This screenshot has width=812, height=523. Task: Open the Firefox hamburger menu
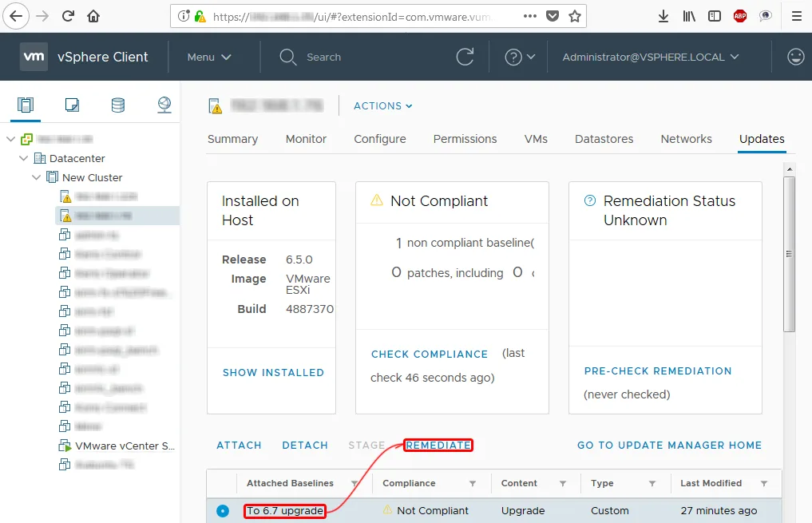pyautogui.click(x=797, y=16)
